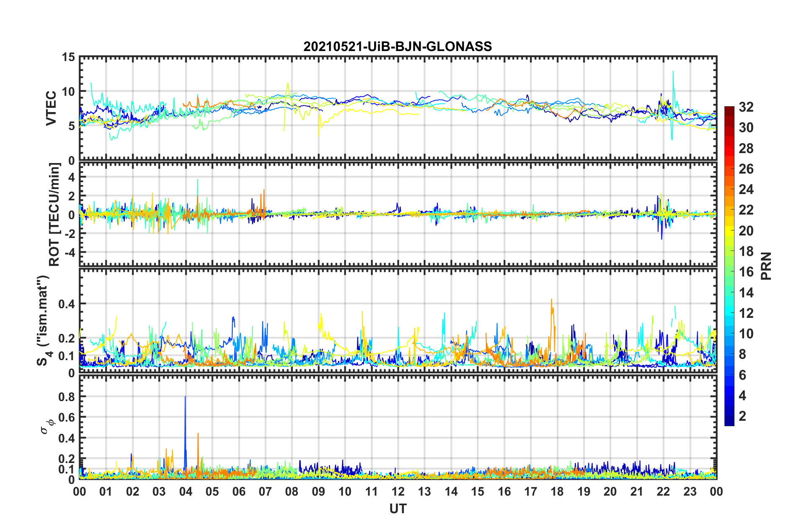Click colorbar tick label "32"
This screenshot has width=796, height=532.
click(746, 107)
